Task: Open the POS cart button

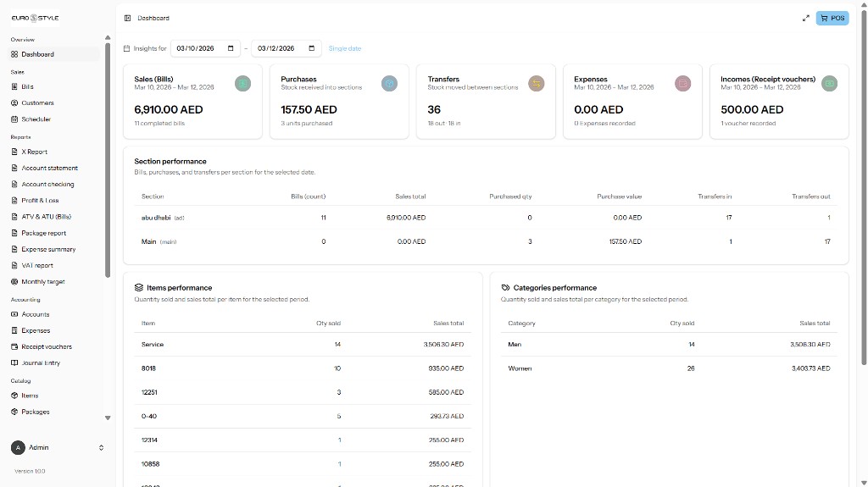Action: 832,19
